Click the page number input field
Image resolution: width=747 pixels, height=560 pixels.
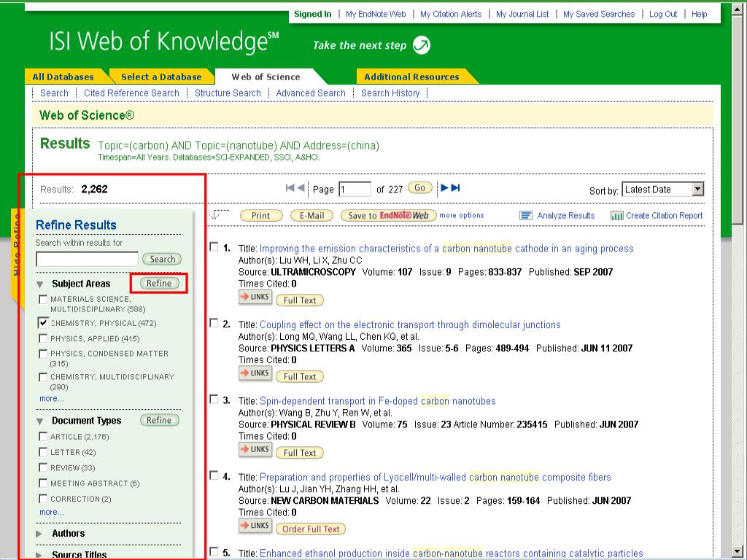[x=355, y=189]
